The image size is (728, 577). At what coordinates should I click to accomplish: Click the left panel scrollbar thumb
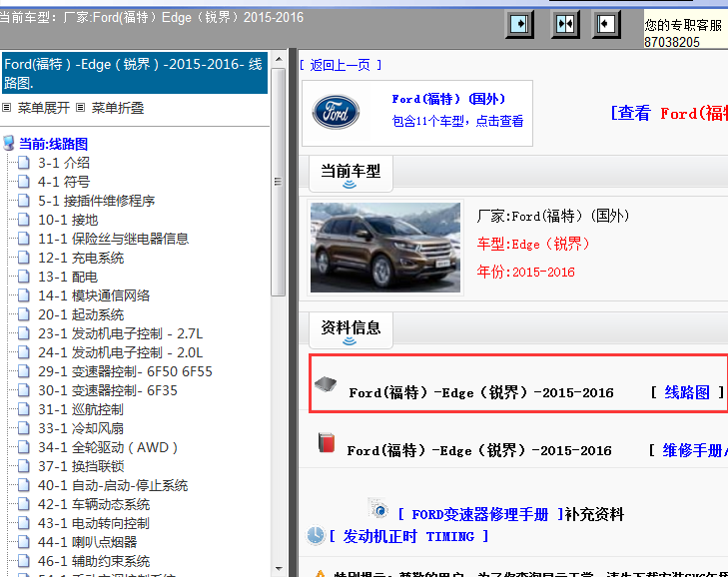tap(278, 182)
